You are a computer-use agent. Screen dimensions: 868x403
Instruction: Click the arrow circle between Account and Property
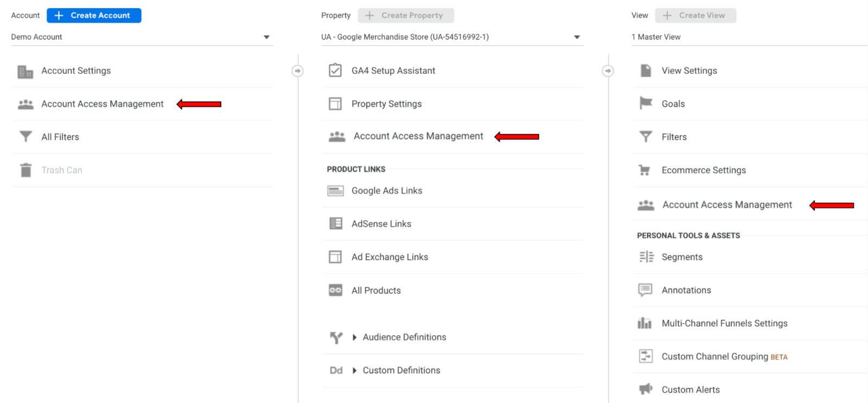tap(297, 71)
